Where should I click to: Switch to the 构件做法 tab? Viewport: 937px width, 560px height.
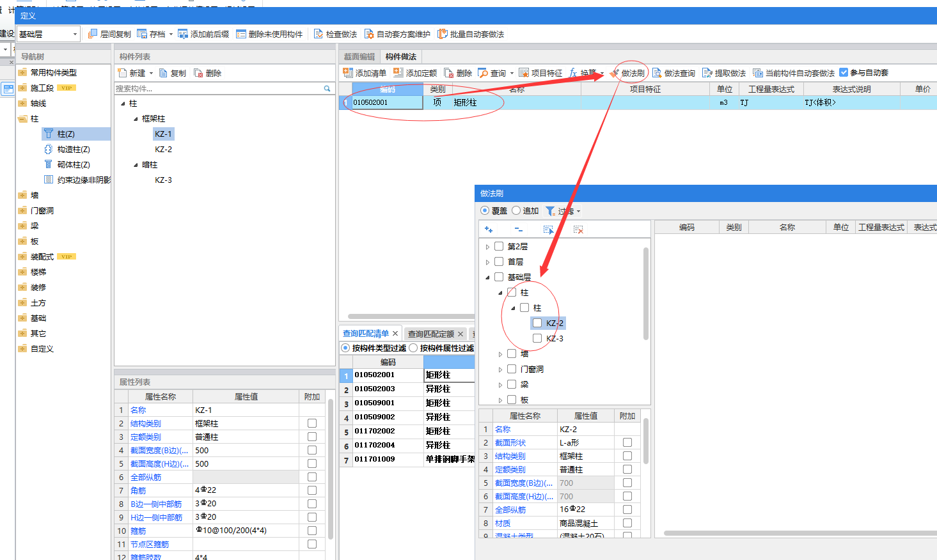coord(401,57)
